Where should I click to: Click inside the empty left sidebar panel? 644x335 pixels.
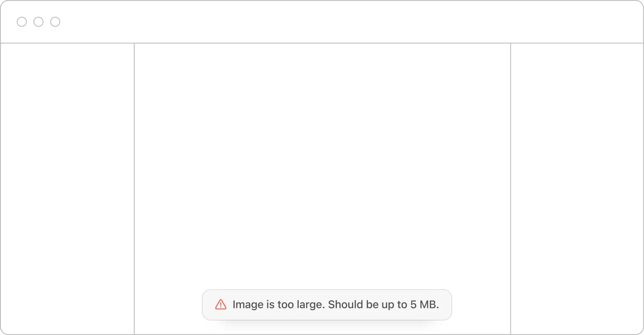pos(67,188)
